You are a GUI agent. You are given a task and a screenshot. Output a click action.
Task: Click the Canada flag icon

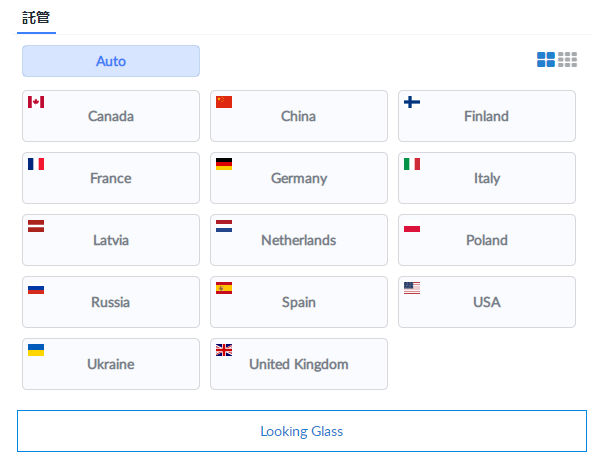[36, 102]
